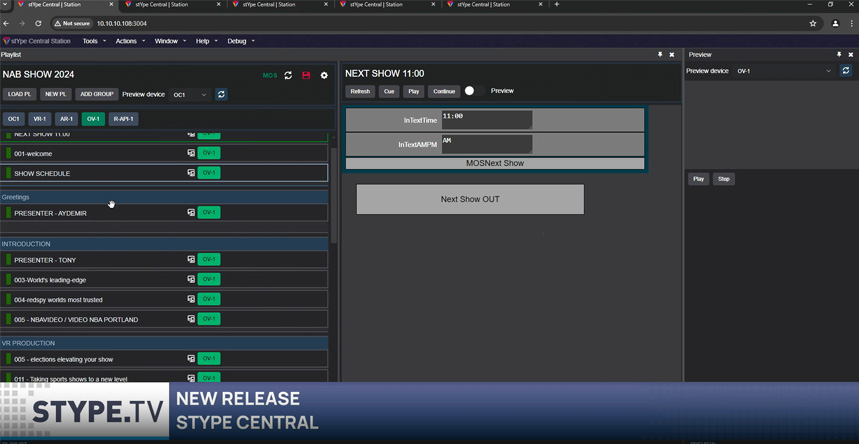859x444 pixels.
Task: Open the Actions menu
Action: pyautogui.click(x=130, y=41)
